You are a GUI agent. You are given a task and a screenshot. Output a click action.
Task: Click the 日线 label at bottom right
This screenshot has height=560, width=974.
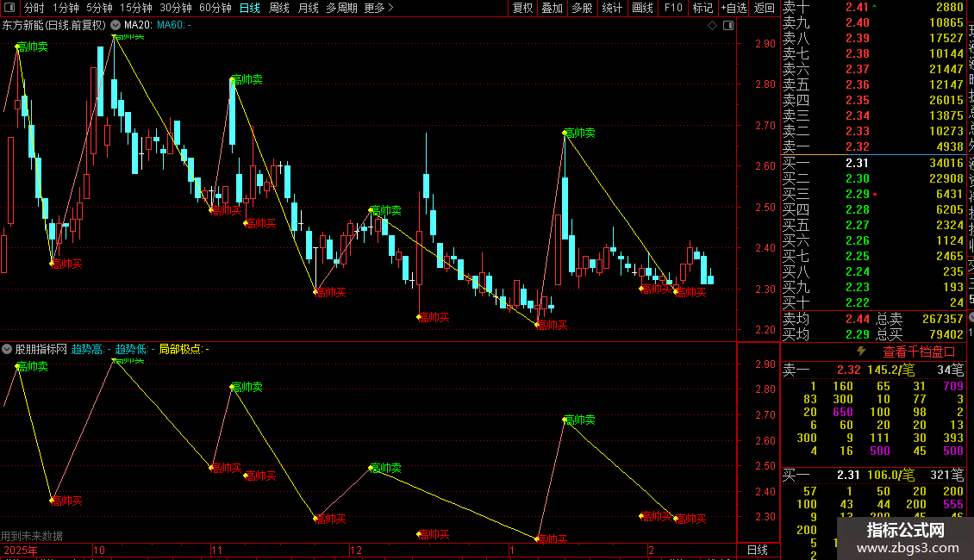(757, 550)
